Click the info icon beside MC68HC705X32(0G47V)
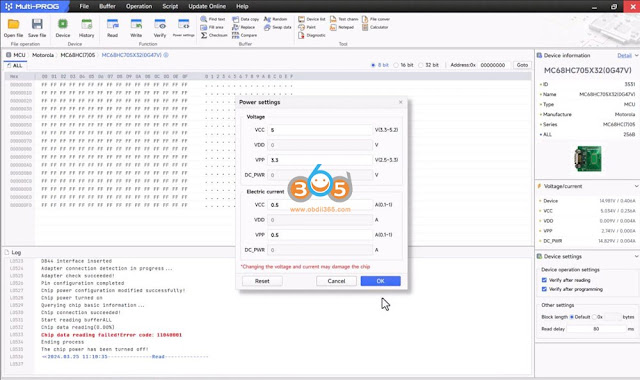This screenshot has height=380, width=640. (x=166, y=55)
